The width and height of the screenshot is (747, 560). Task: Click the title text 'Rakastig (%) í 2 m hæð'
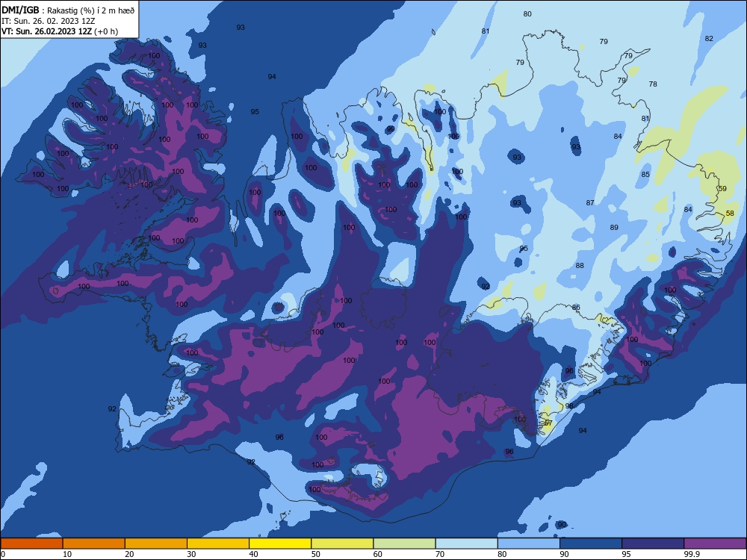point(91,10)
